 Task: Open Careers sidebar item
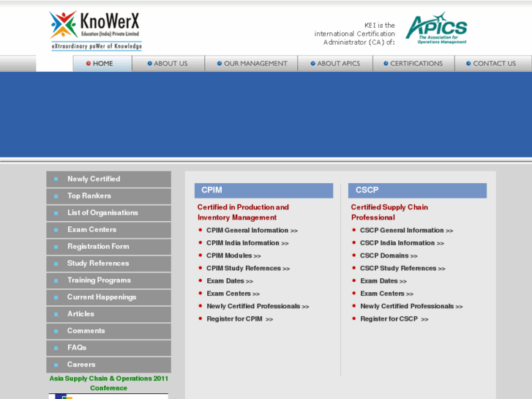tap(108, 365)
